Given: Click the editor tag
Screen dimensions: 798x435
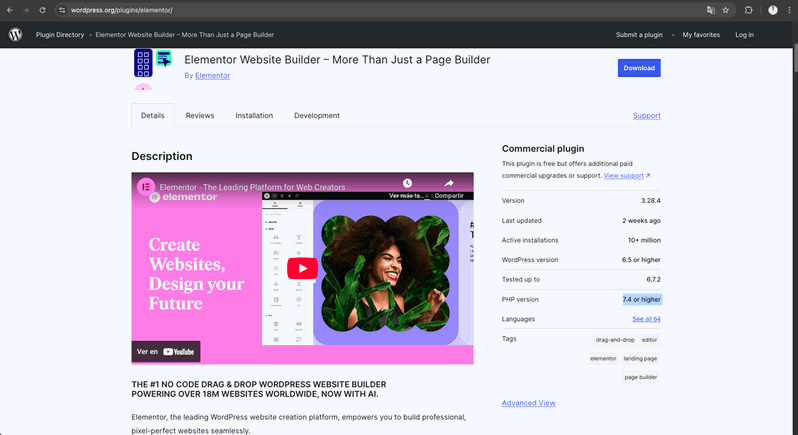Looking at the screenshot, I should [649, 340].
